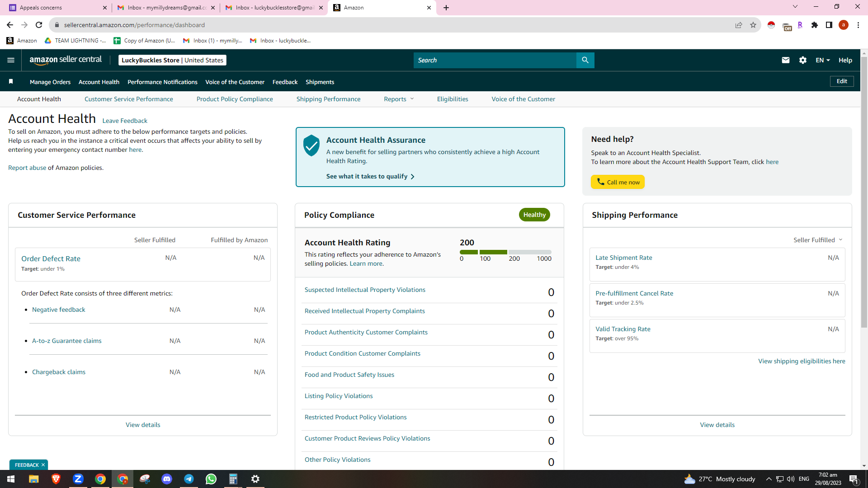
Task: Open the Seller Central settings gear
Action: [803, 60]
